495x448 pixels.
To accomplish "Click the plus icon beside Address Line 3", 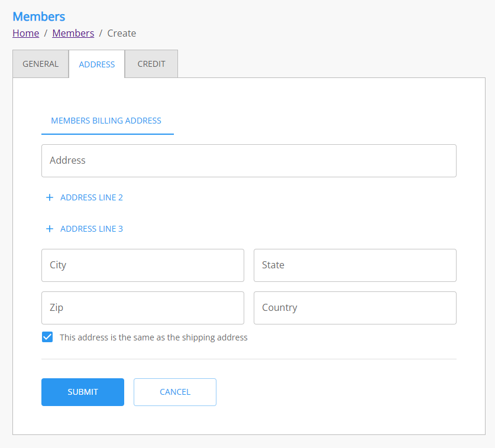I will pos(50,229).
